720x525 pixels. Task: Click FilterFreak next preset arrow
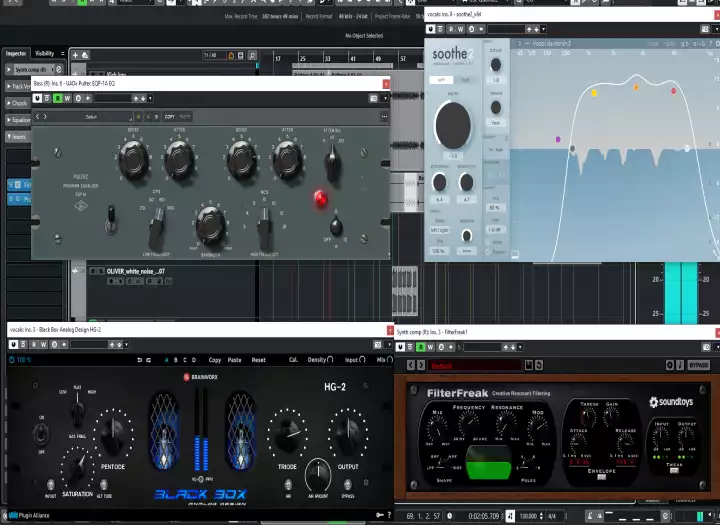(x=420, y=365)
